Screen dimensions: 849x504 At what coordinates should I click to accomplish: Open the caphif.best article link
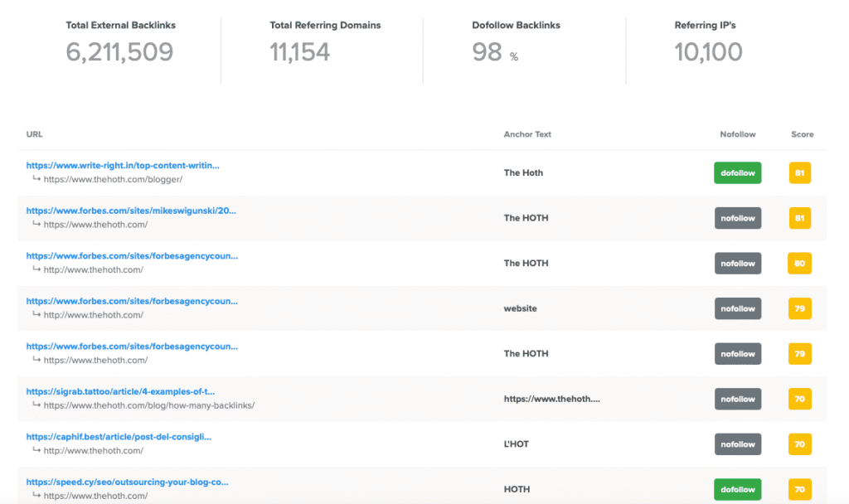(119, 436)
